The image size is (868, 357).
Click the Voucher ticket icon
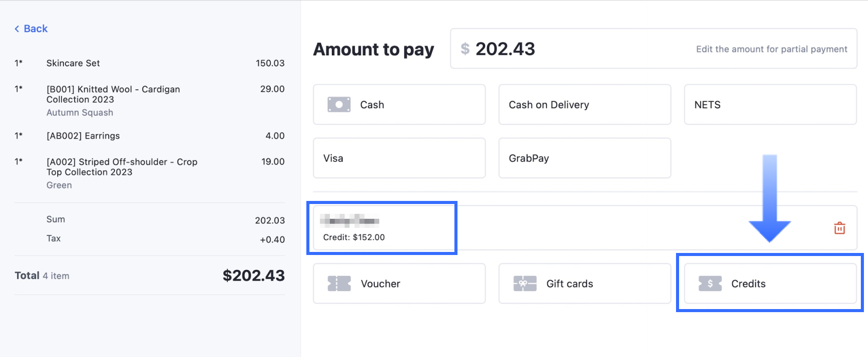[339, 284]
